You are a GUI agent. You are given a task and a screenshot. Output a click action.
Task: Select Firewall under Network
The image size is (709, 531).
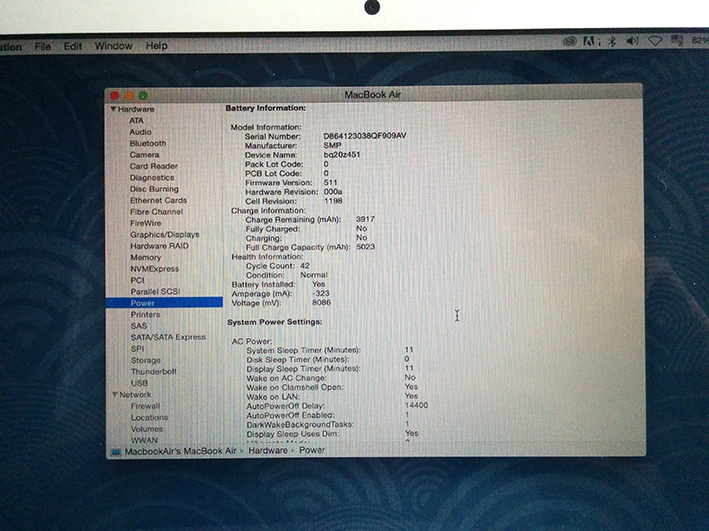coord(146,406)
